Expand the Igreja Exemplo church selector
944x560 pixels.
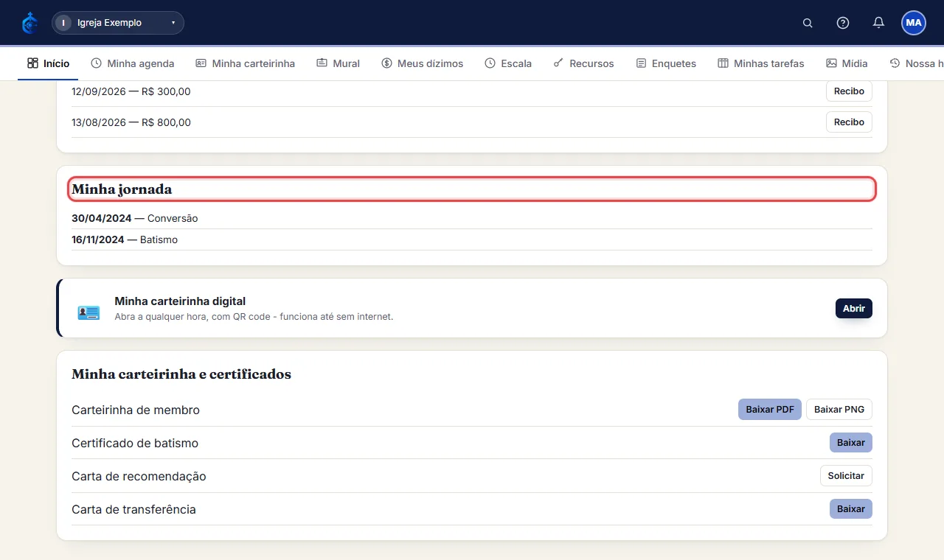[x=118, y=23]
